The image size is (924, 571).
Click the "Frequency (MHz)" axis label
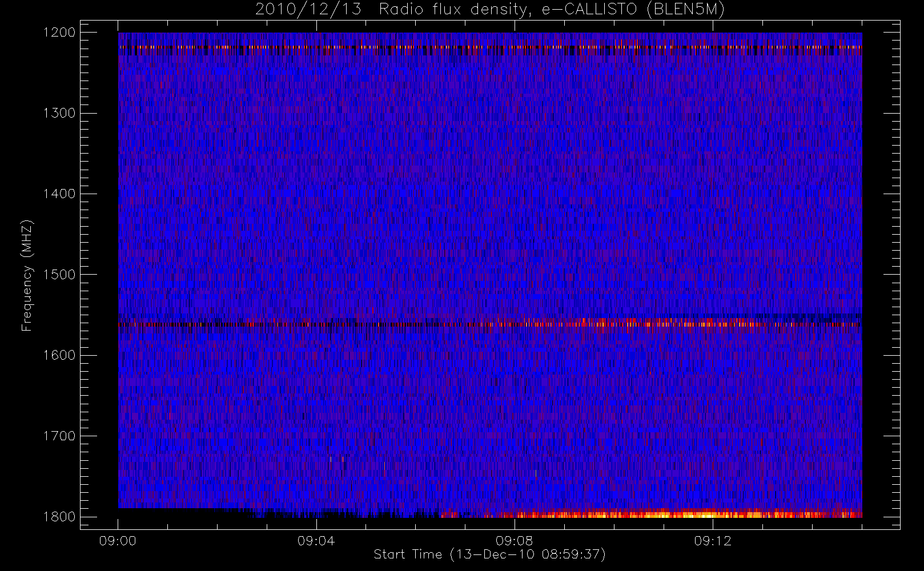point(27,275)
